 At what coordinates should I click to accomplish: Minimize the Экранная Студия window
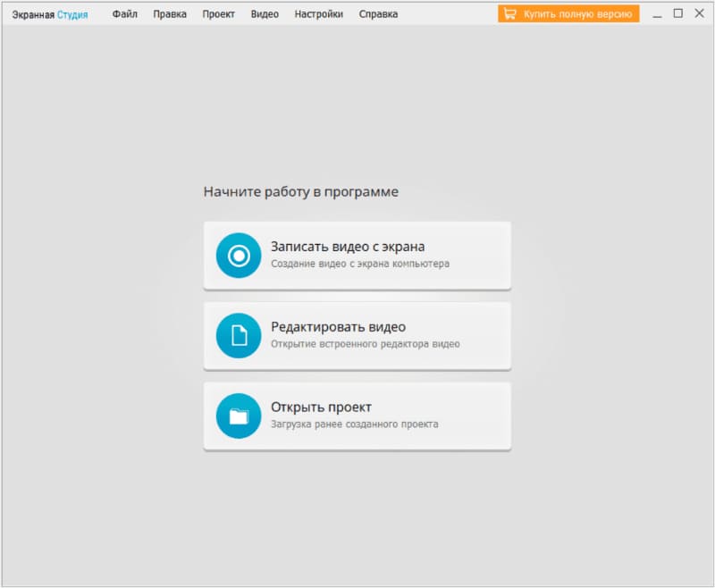pyautogui.click(x=657, y=14)
